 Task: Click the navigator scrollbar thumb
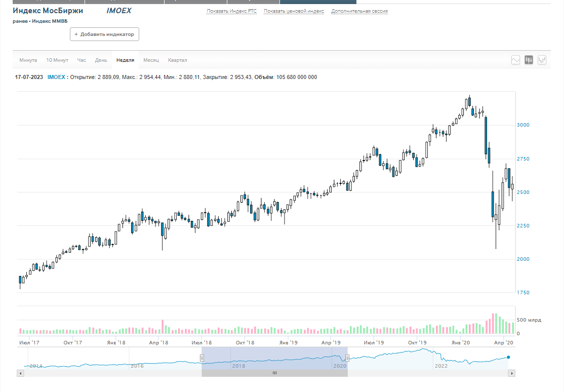coord(275,373)
